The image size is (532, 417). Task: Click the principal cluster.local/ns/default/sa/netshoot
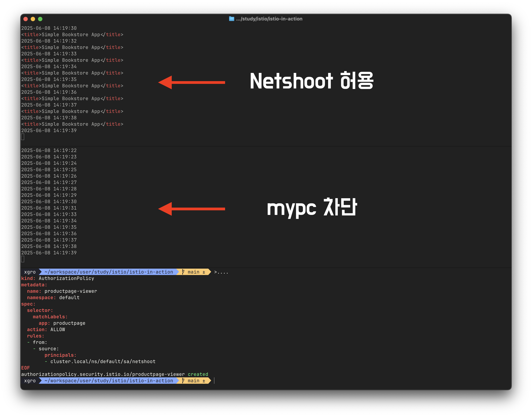103,361
